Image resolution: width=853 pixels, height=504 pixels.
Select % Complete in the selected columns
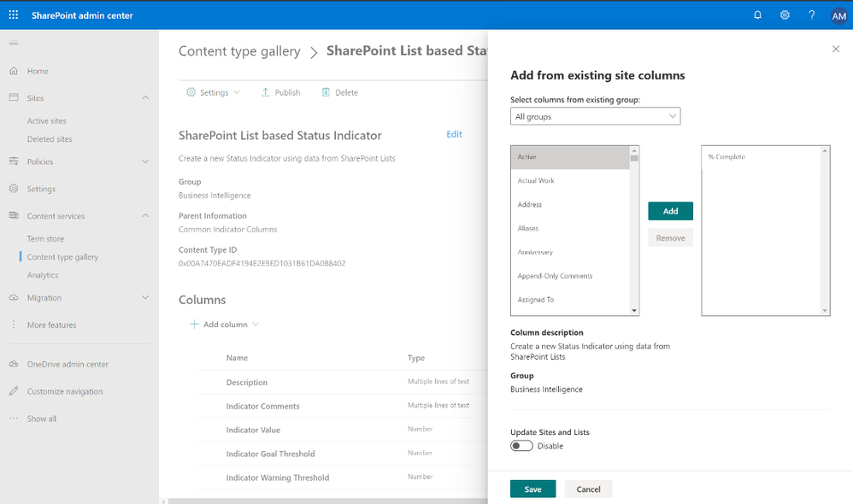click(761, 157)
